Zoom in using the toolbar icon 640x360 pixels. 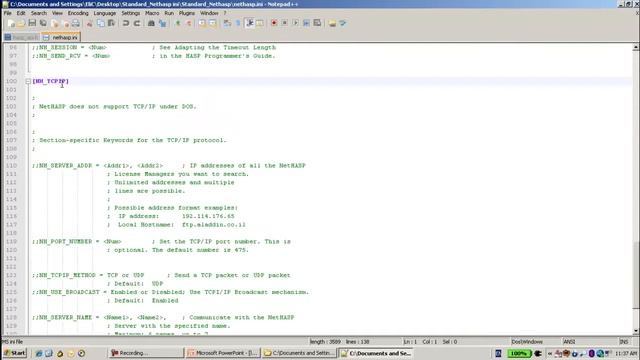pos(178,23)
